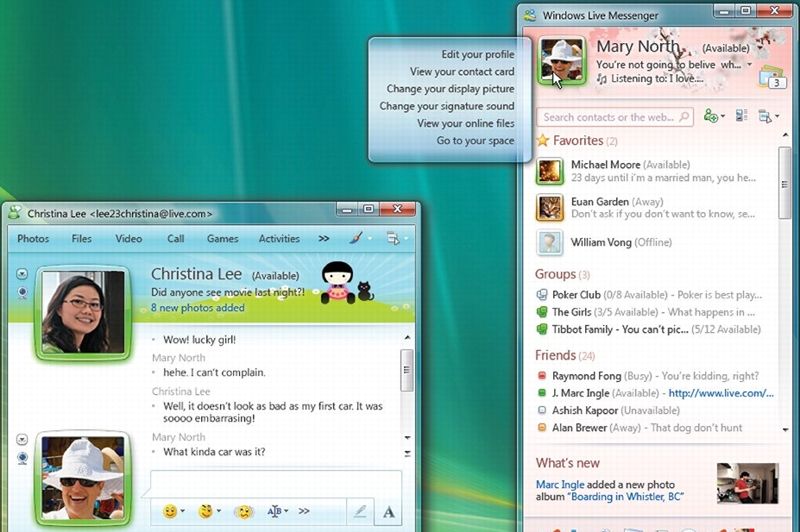The width and height of the screenshot is (800, 532).
Task: Show more chat toolbar items with >>
Action: coord(323,238)
